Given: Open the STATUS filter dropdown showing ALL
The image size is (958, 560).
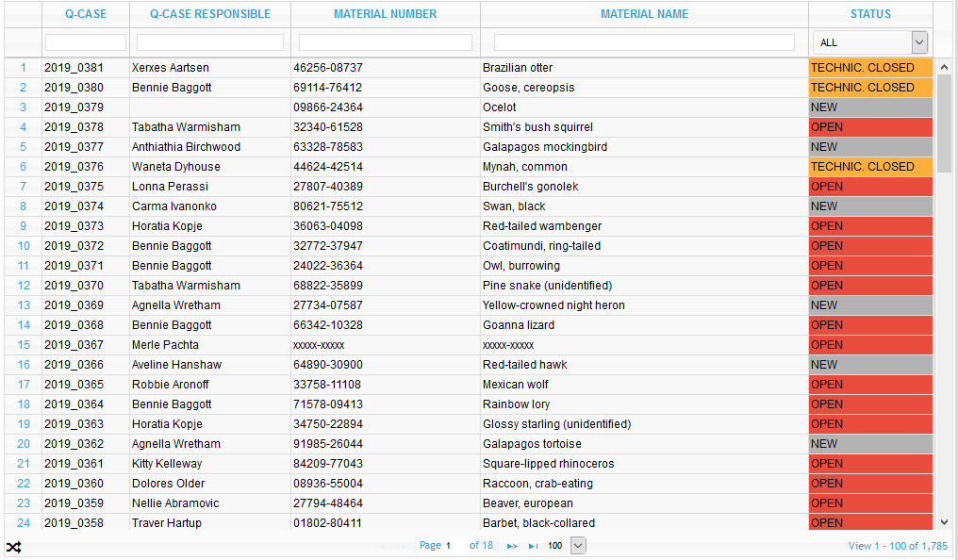Looking at the screenshot, I should click(870, 42).
